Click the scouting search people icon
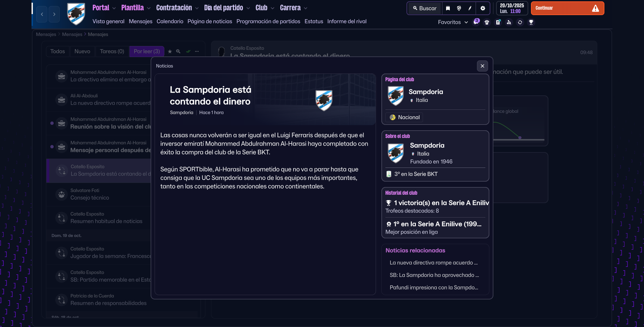Viewport: 644px width, 327px height. [509, 22]
